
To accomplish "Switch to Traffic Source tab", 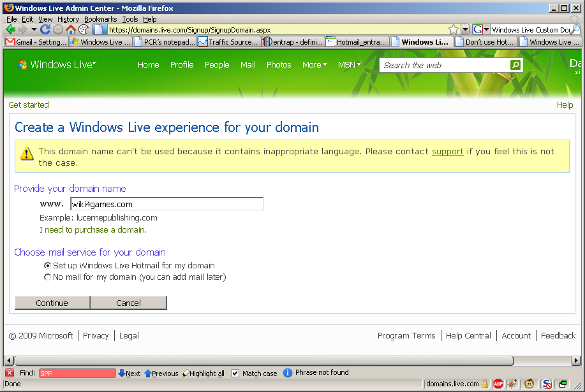I will pos(228,41).
